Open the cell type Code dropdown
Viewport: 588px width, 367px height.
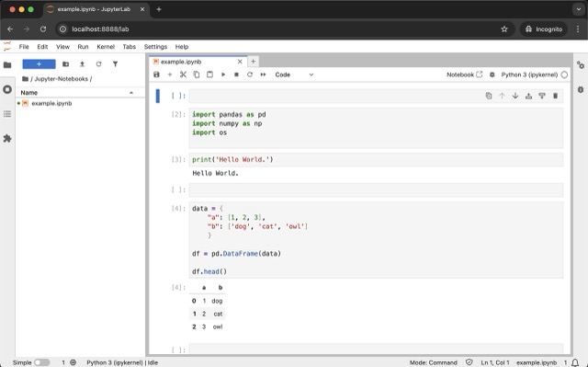pos(294,75)
